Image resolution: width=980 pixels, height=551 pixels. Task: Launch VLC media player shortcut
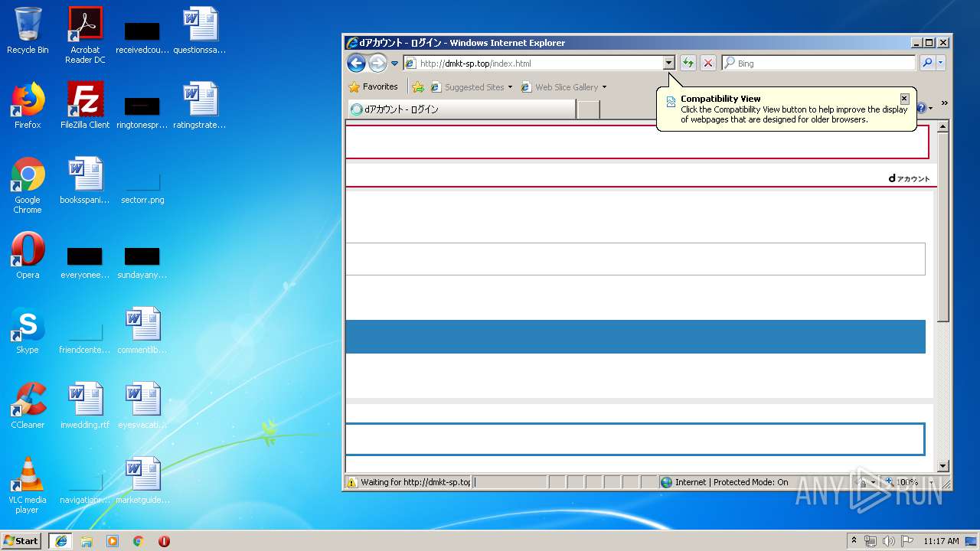pos(28,485)
